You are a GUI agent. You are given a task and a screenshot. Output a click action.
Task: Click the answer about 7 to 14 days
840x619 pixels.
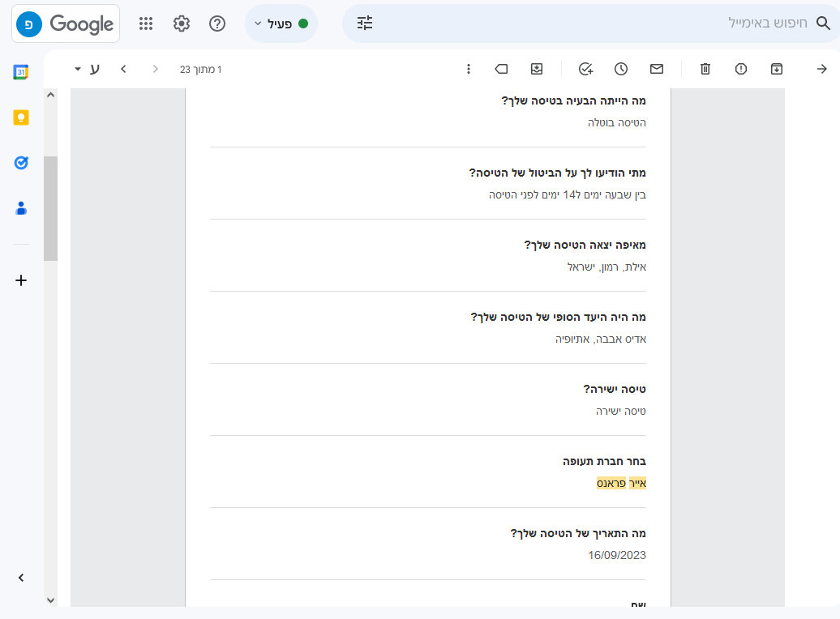[568, 195]
